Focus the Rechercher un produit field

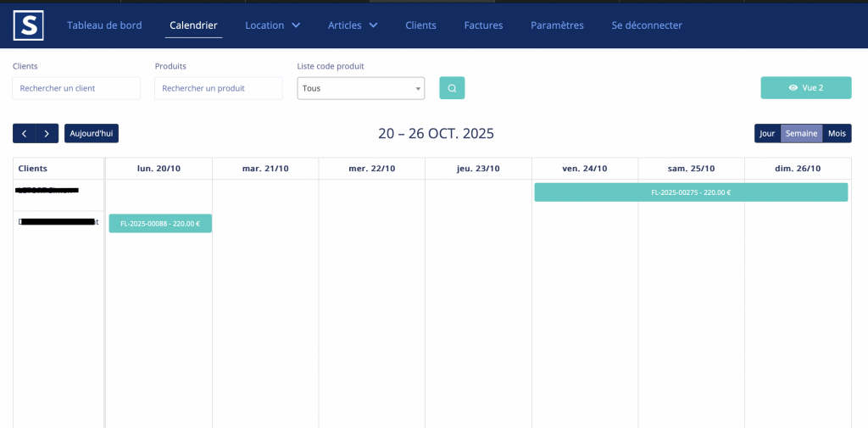(x=218, y=88)
